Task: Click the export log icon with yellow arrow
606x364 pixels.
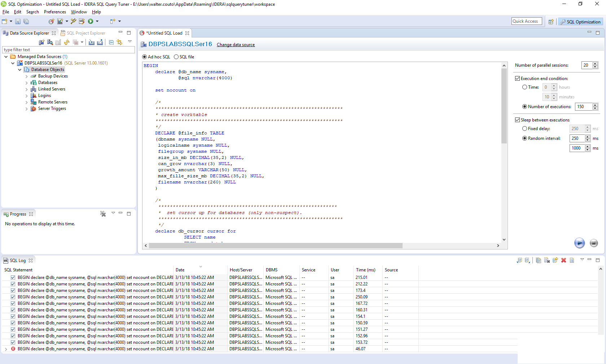Action: tap(555, 260)
